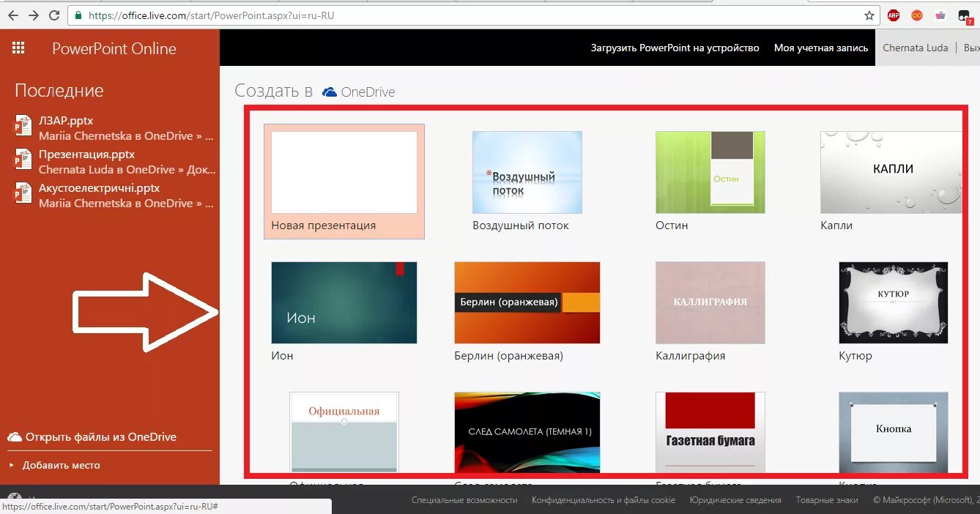Choose the Официальная template
This screenshot has height=514, width=980.
click(344, 432)
